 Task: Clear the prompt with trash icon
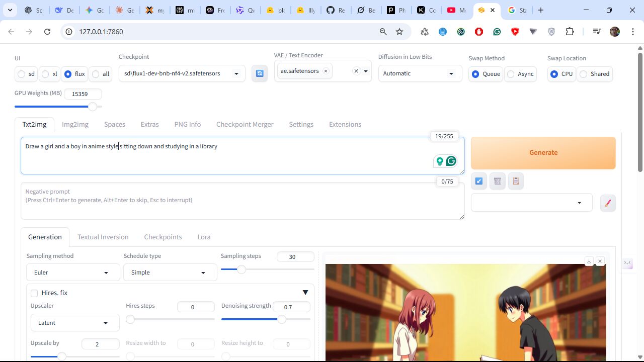[498, 181]
